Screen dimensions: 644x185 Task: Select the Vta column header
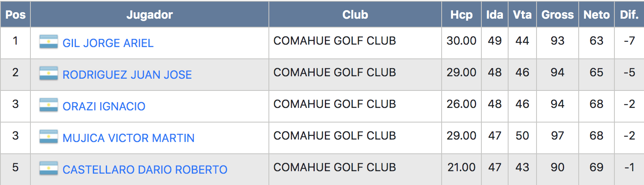coord(522,15)
